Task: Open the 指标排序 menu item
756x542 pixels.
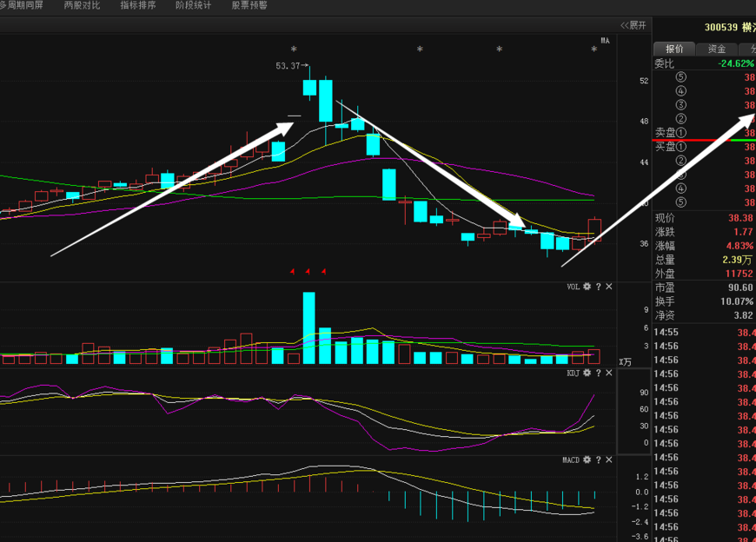Action: [x=138, y=5]
